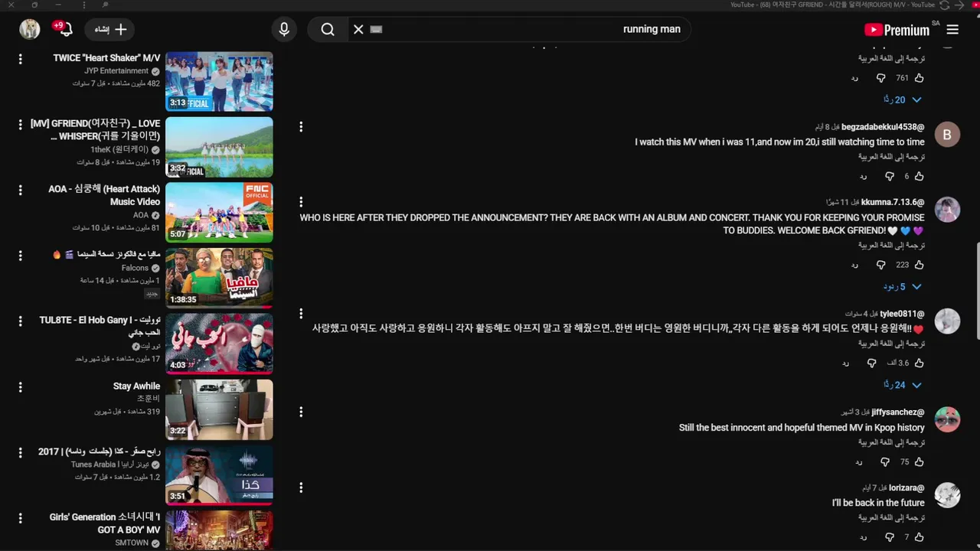Reply to kkumna.7.13.6 comment
The width and height of the screenshot is (980, 551).
coord(854,265)
